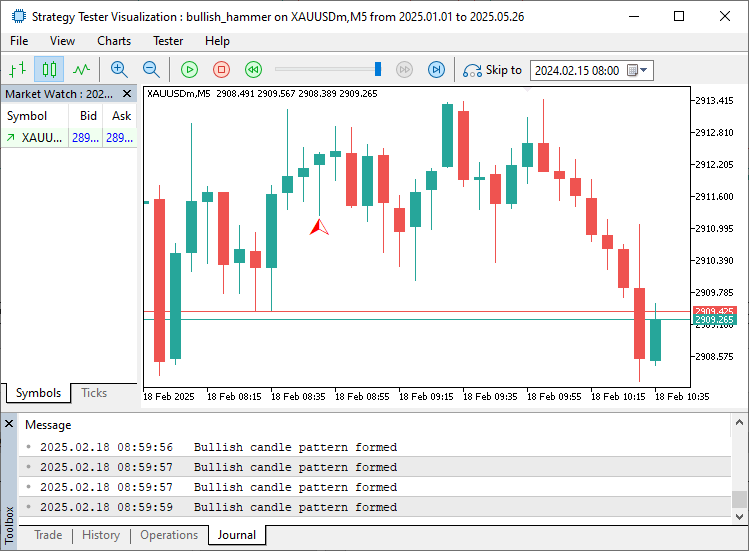
Task: Click the blue skip-to-end button
Action: (436, 70)
